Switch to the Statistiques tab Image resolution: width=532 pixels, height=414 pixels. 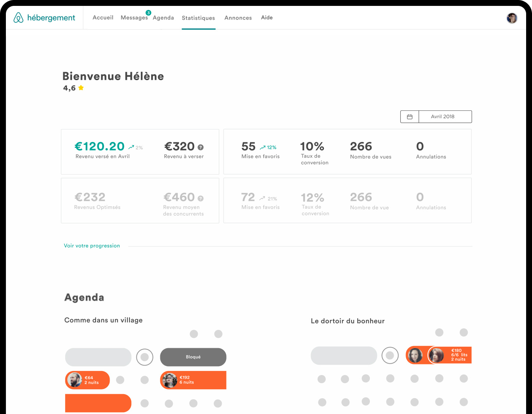click(198, 18)
